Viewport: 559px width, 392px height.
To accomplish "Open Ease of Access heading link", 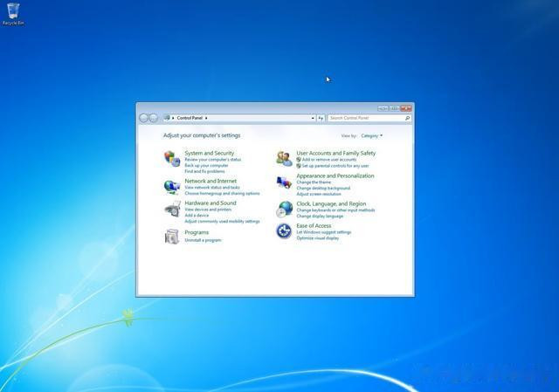I will click(314, 226).
